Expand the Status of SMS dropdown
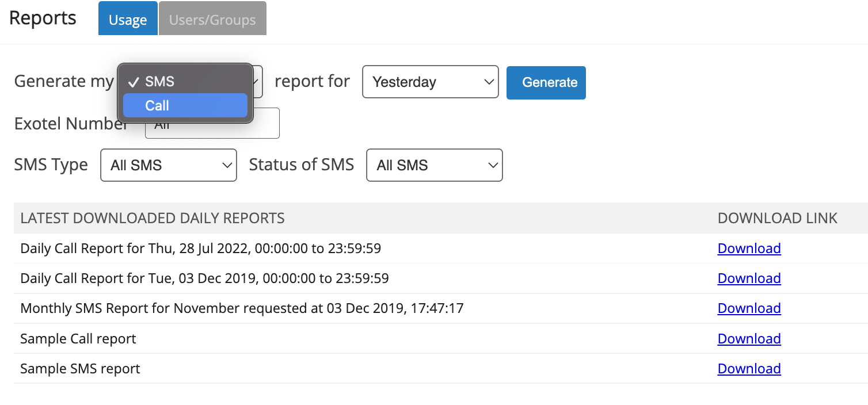The width and height of the screenshot is (868, 405). pos(435,165)
